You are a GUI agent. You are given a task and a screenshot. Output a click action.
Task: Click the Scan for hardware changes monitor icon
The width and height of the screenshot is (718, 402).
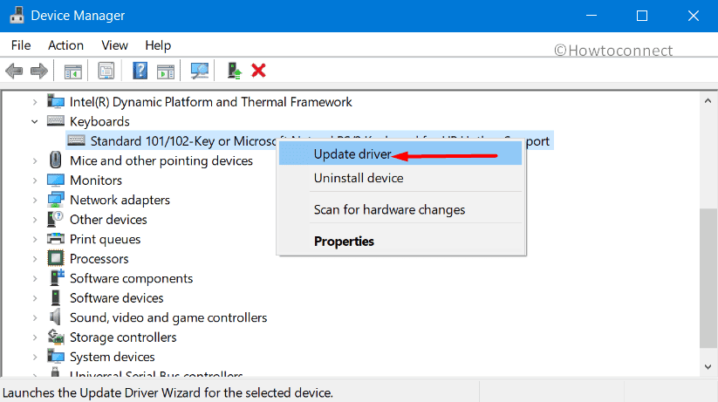(200, 70)
